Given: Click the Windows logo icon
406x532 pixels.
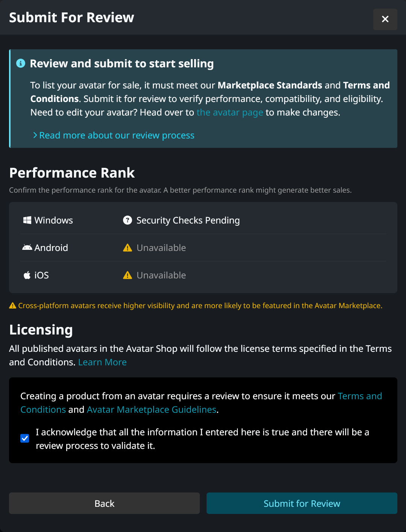Looking at the screenshot, I should [27, 220].
